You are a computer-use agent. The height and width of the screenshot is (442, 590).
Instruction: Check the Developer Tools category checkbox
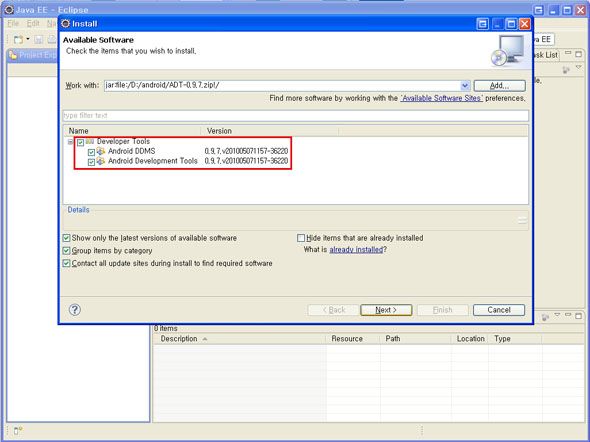click(x=81, y=143)
